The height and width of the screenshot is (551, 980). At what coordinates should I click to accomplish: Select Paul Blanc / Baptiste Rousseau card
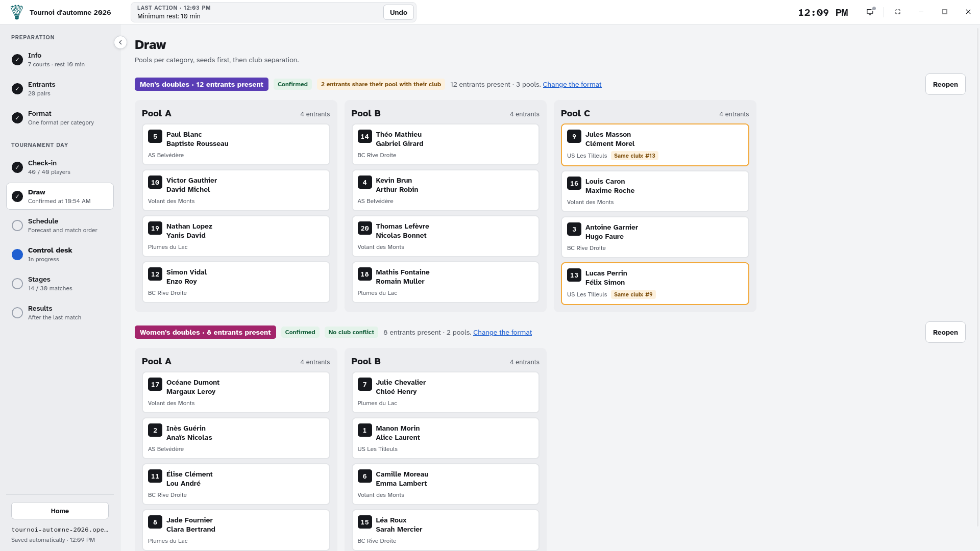(236, 144)
